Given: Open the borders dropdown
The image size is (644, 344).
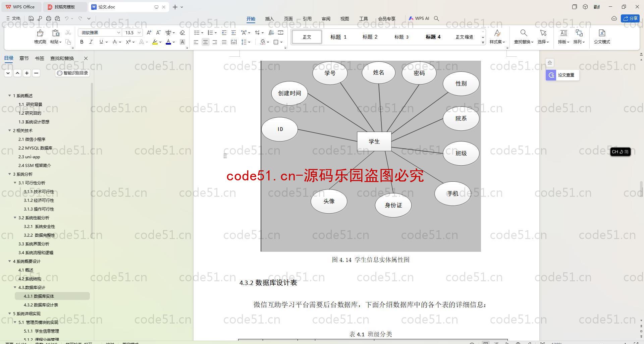Looking at the screenshot, I should tap(281, 42).
